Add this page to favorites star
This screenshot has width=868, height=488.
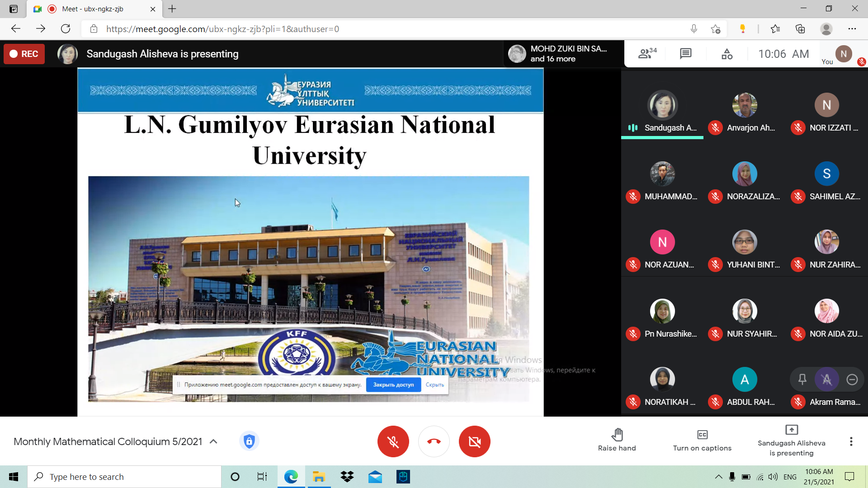tap(715, 29)
